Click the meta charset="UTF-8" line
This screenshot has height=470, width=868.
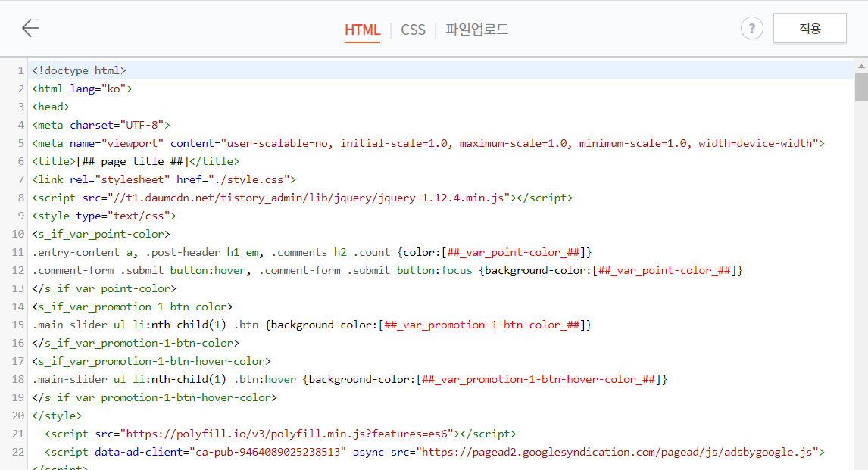(101, 125)
